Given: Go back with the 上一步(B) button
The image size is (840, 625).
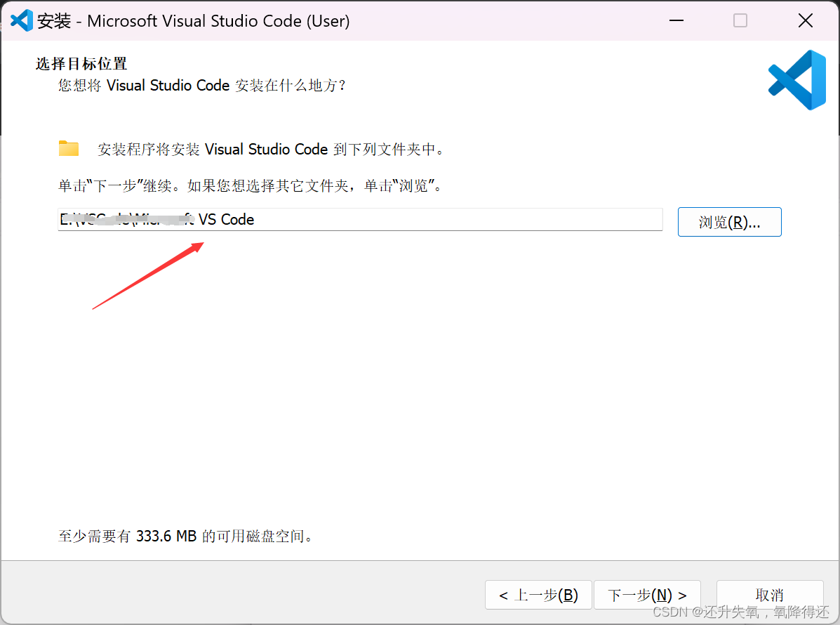Looking at the screenshot, I should coord(538,594).
